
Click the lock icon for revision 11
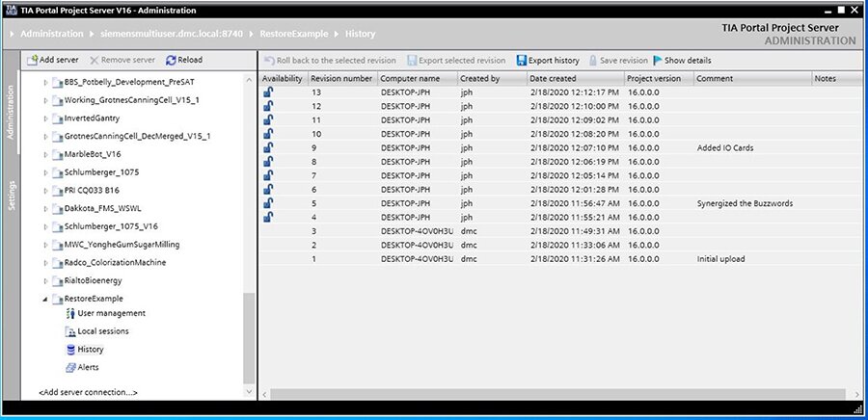click(x=268, y=119)
